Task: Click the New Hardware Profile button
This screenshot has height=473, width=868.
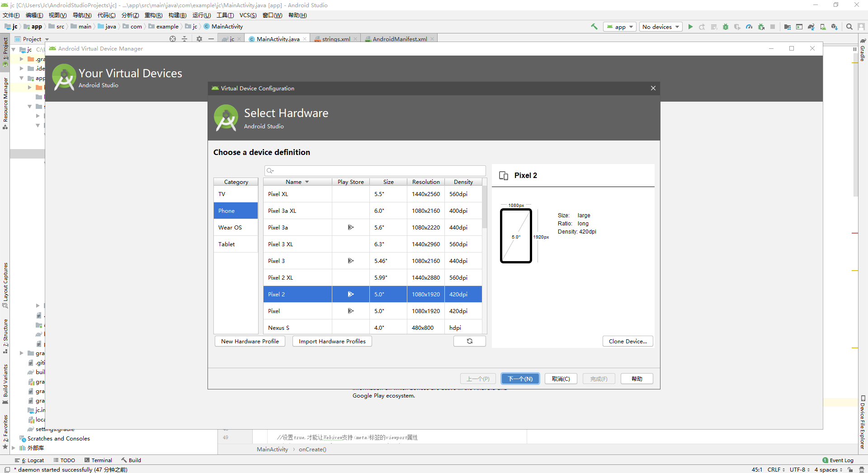Action: click(250, 341)
